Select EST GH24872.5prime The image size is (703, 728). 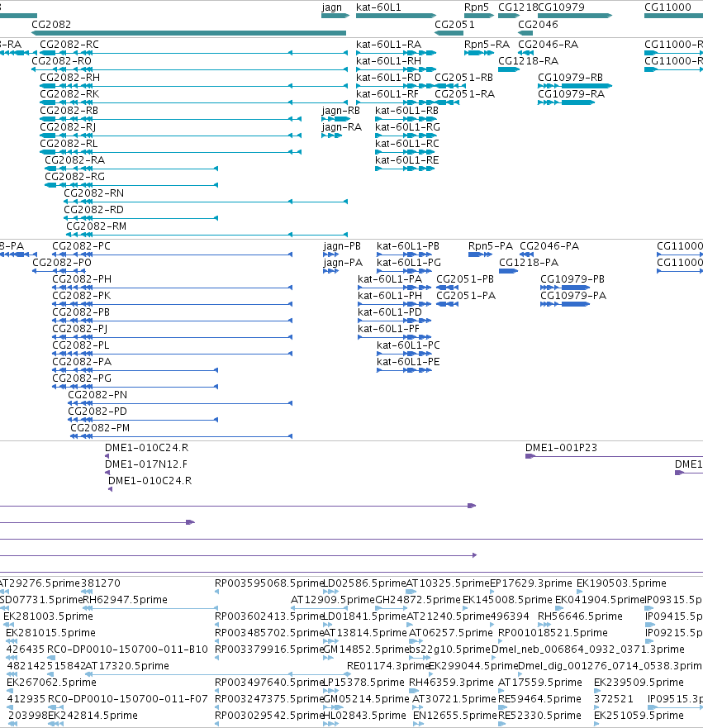tap(418, 600)
